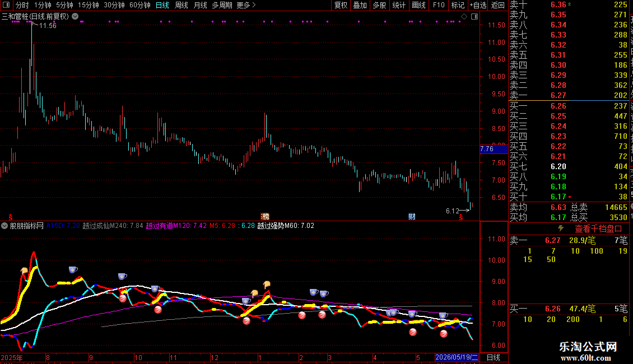Toggle the left sidebar panel icon
Viewport: 633px width, 364px height.
(6, 5)
